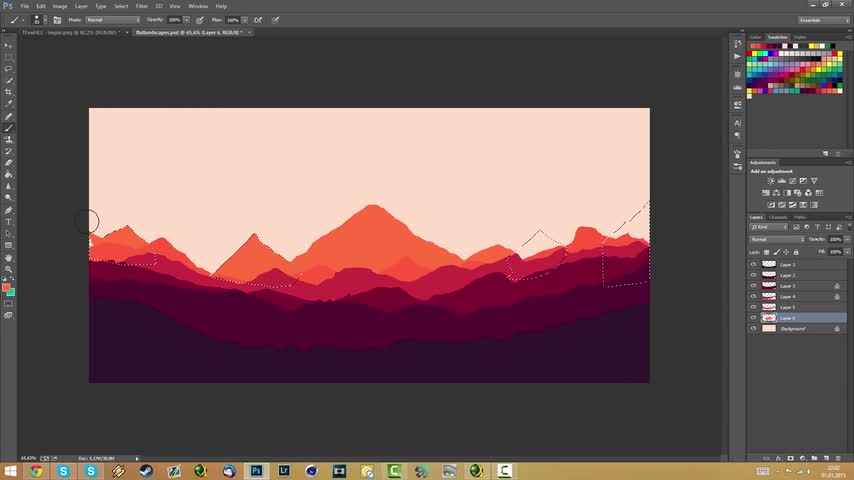Image resolution: width=854 pixels, height=480 pixels.
Task: Hide Layer 4 with its eye icon
Action: pos(754,296)
